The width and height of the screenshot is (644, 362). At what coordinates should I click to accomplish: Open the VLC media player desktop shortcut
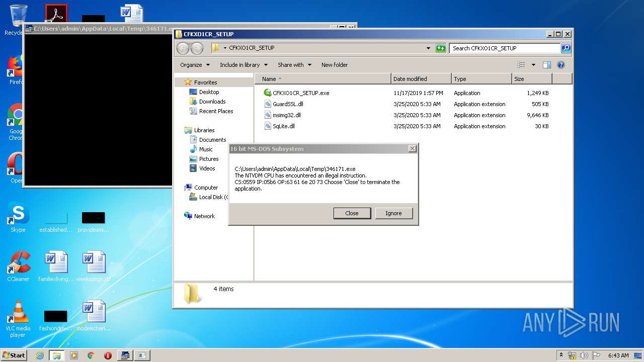coord(18,319)
